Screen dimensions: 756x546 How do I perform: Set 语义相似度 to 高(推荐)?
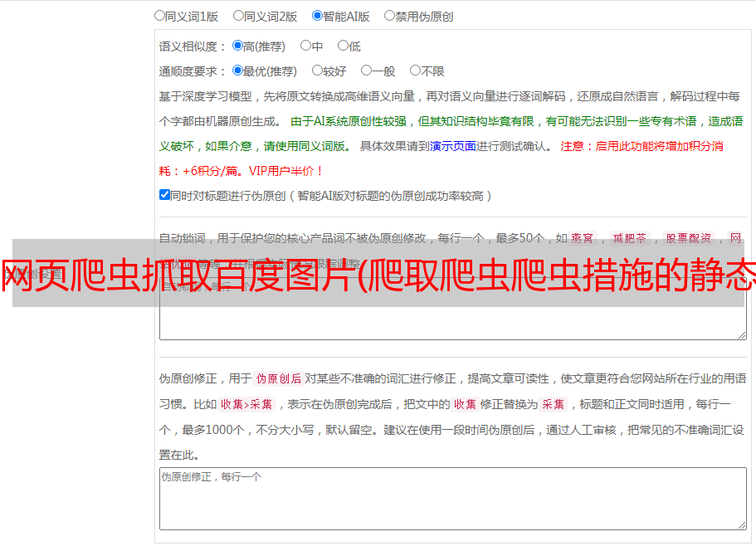click(x=237, y=46)
